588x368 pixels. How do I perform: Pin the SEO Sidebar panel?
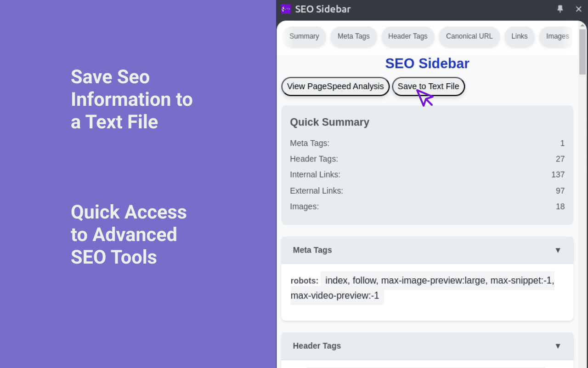pyautogui.click(x=560, y=9)
